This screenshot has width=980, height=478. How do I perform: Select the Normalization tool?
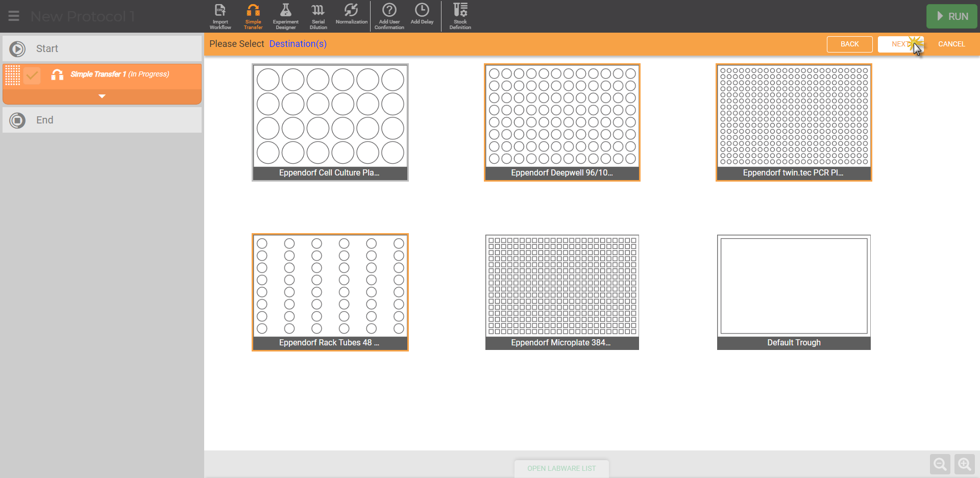[351, 14]
